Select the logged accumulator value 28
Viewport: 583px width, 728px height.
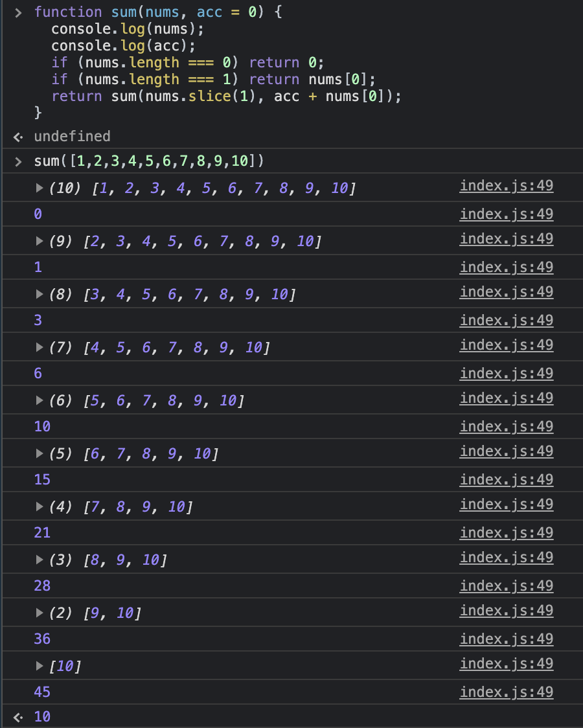(x=42, y=586)
